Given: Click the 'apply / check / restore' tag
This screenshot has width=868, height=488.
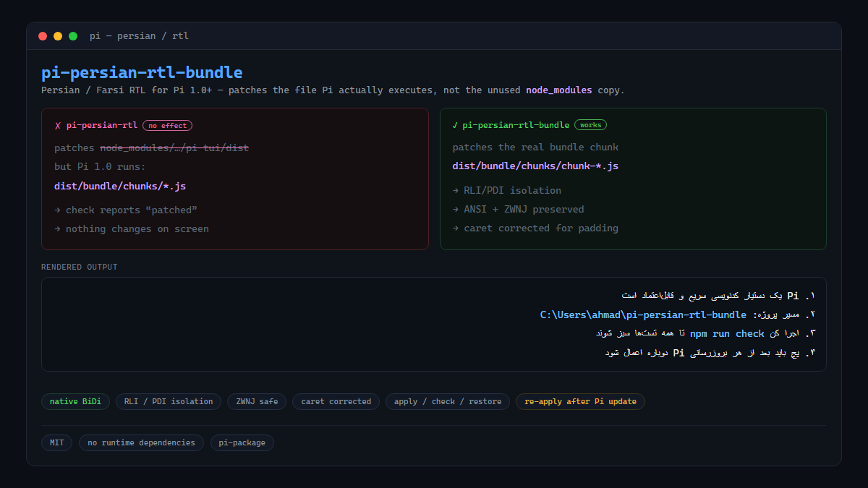Looking at the screenshot, I should coord(448,401).
